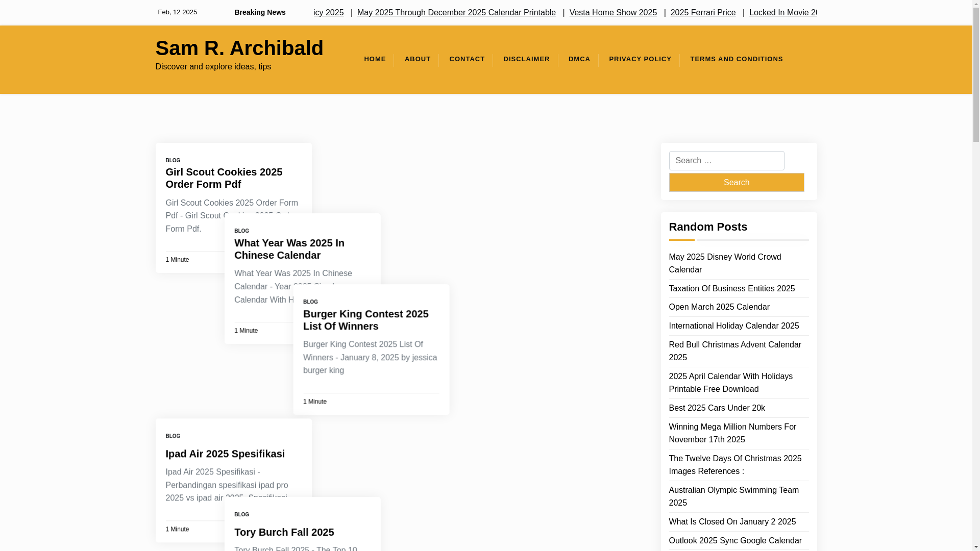Open the DISCLAIMER menu item
This screenshot has height=551, width=980.
point(526,59)
